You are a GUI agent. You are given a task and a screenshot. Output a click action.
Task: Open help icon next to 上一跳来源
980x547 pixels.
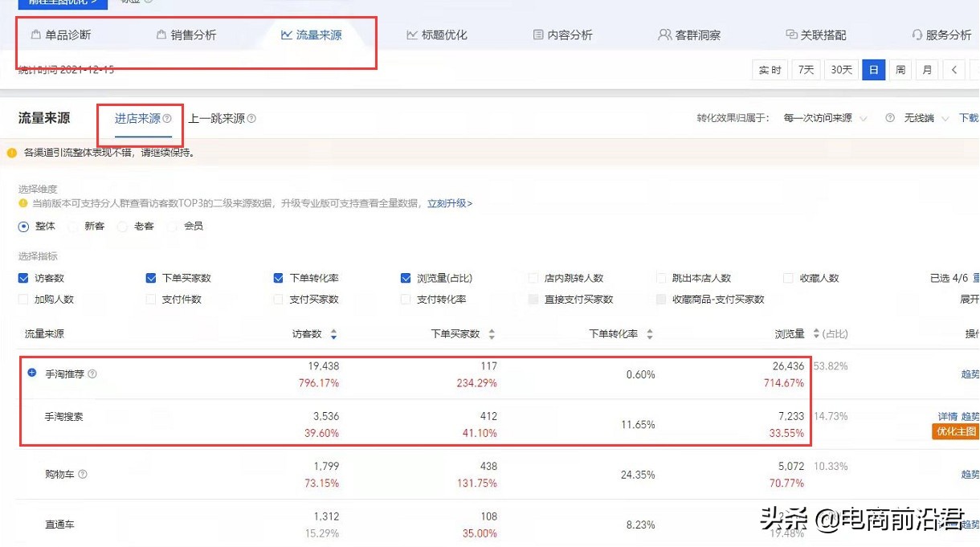tap(251, 119)
